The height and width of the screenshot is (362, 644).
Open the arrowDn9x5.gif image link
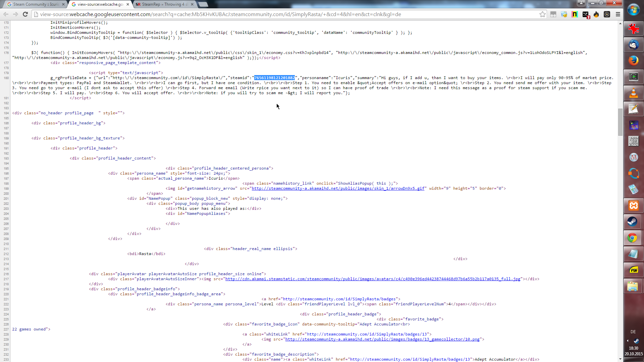(x=338, y=188)
